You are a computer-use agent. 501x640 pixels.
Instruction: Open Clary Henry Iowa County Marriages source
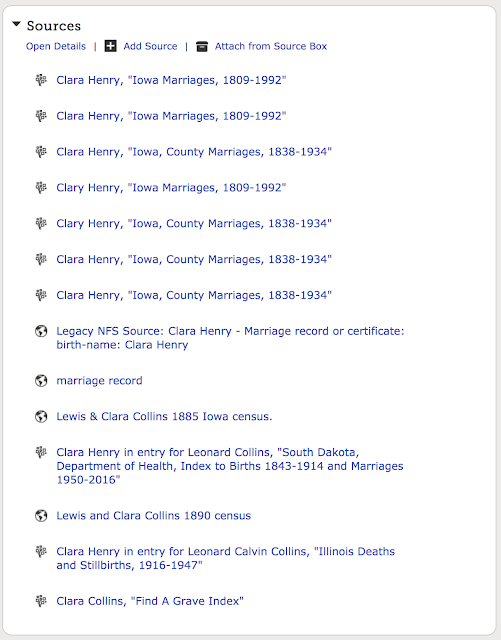pyautogui.click(x=194, y=223)
